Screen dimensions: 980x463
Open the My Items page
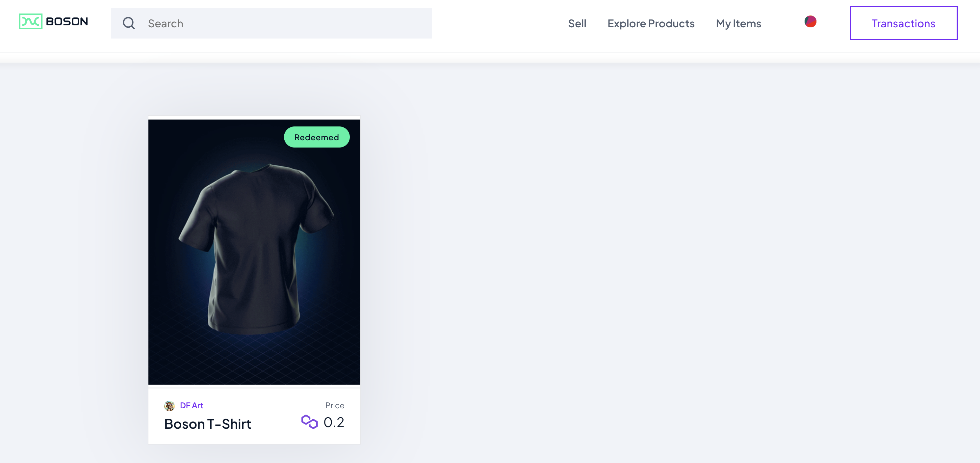click(738, 24)
